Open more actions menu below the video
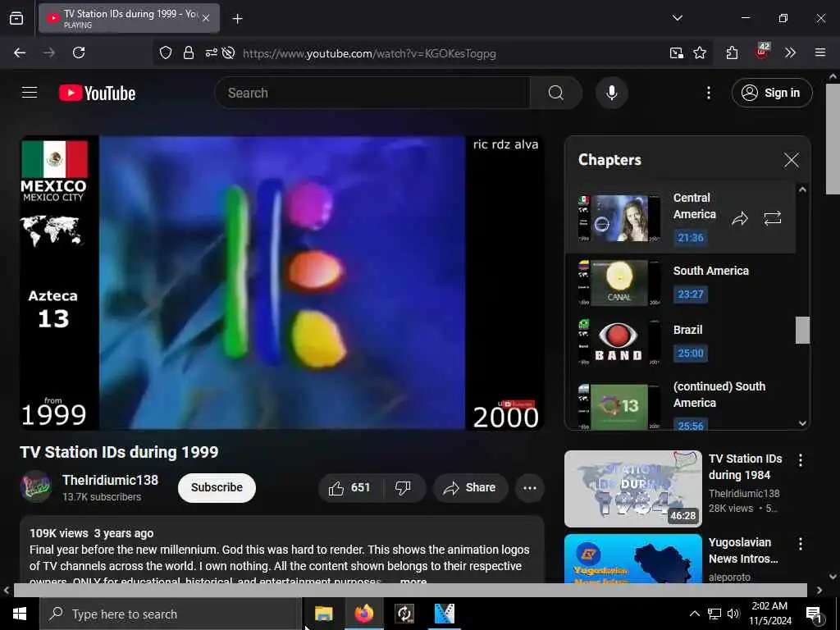Image resolution: width=840 pixels, height=630 pixels. click(529, 487)
